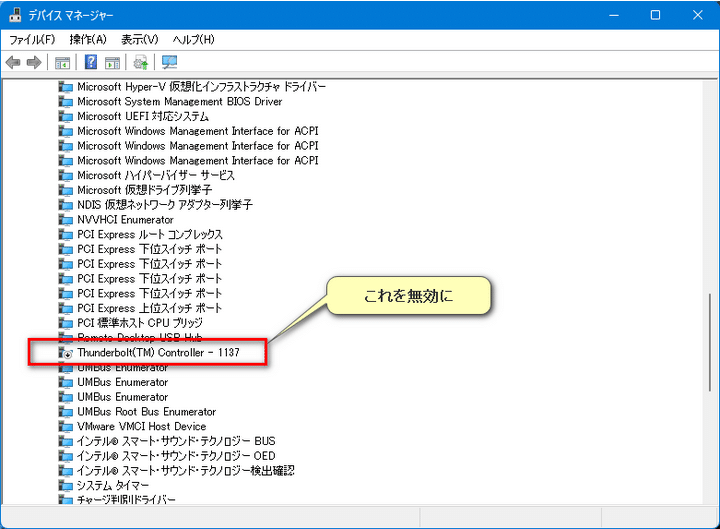720x529 pixels.
Task: Minimize the デバイス マネージャー window
Action: (x=614, y=15)
